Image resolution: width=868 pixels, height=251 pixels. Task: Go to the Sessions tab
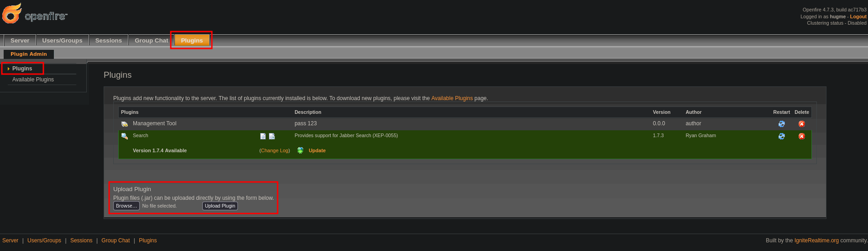click(x=108, y=41)
